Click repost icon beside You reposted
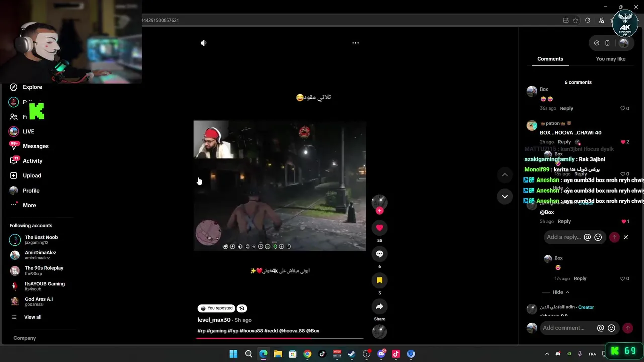The image size is (644, 362). (242, 308)
